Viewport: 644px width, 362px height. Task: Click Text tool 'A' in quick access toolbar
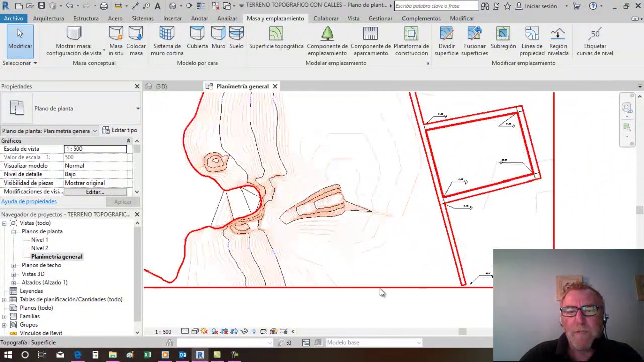tap(157, 6)
